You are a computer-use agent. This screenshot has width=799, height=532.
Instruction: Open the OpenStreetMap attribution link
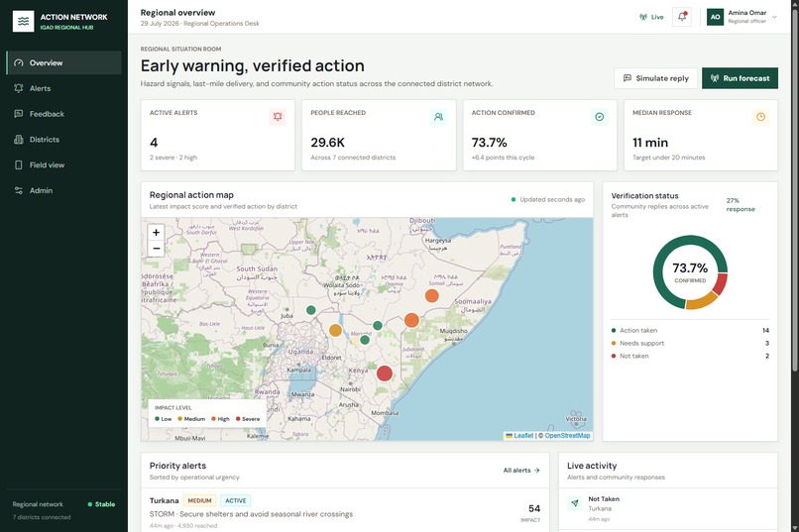tap(567, 435)
